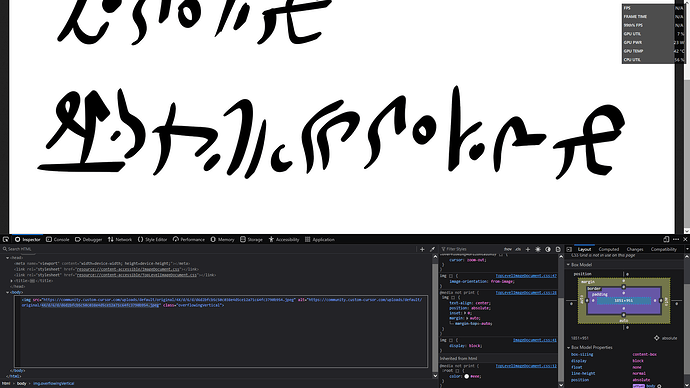Activate the element picker icon
Image resolution: width=690 pixels, height=388 pixels.
(x=6, y=239)
